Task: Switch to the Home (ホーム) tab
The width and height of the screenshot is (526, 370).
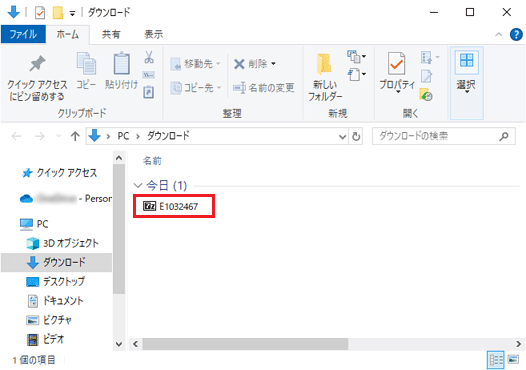Action: click(67, 34)
